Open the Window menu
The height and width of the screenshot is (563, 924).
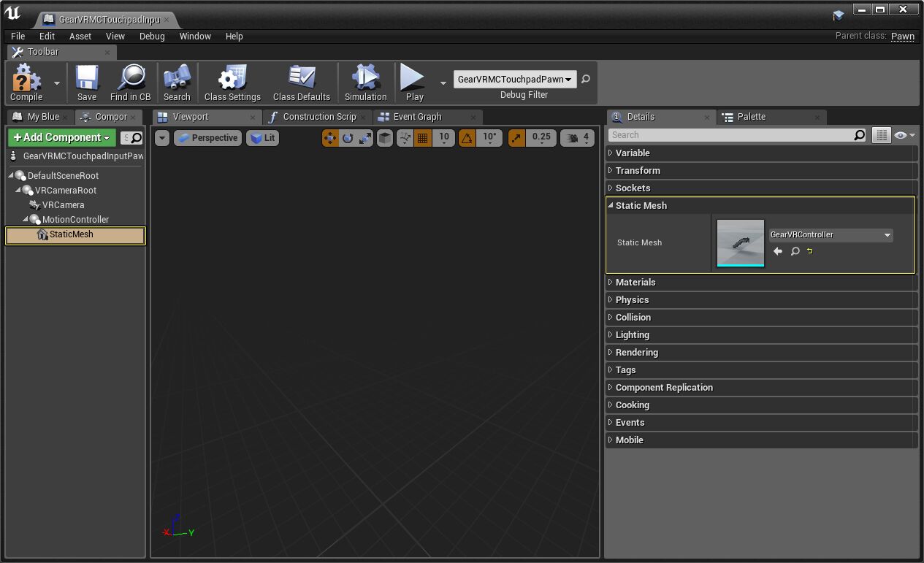pos(195,36)
